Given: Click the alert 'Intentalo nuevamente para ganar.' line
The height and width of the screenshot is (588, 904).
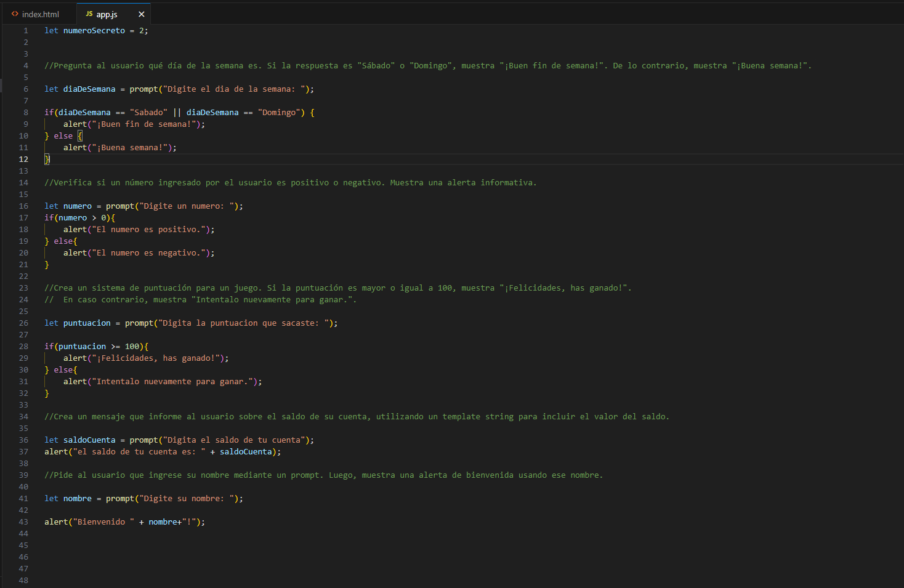Looking at the screenshot, I should (163, 382).
